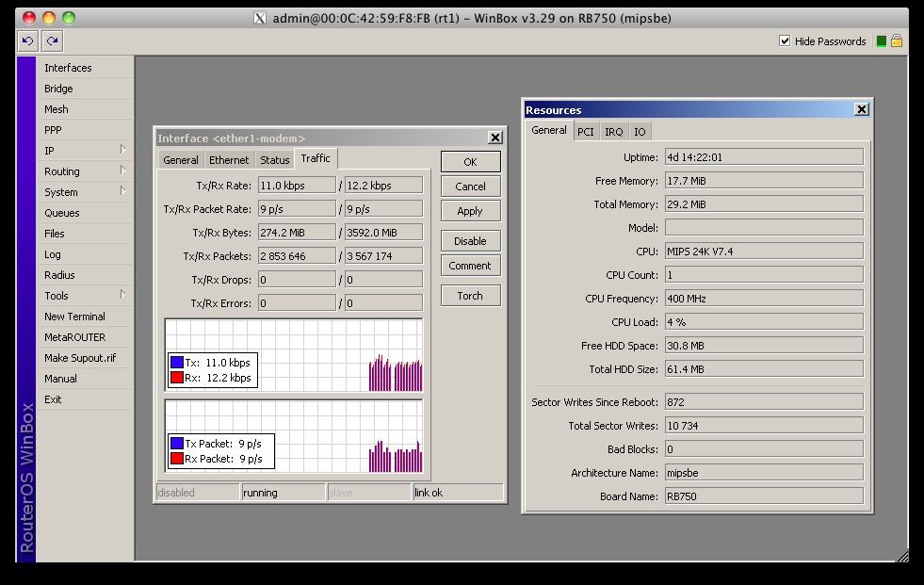Click the empty Model field

click(x=764, y=227)
